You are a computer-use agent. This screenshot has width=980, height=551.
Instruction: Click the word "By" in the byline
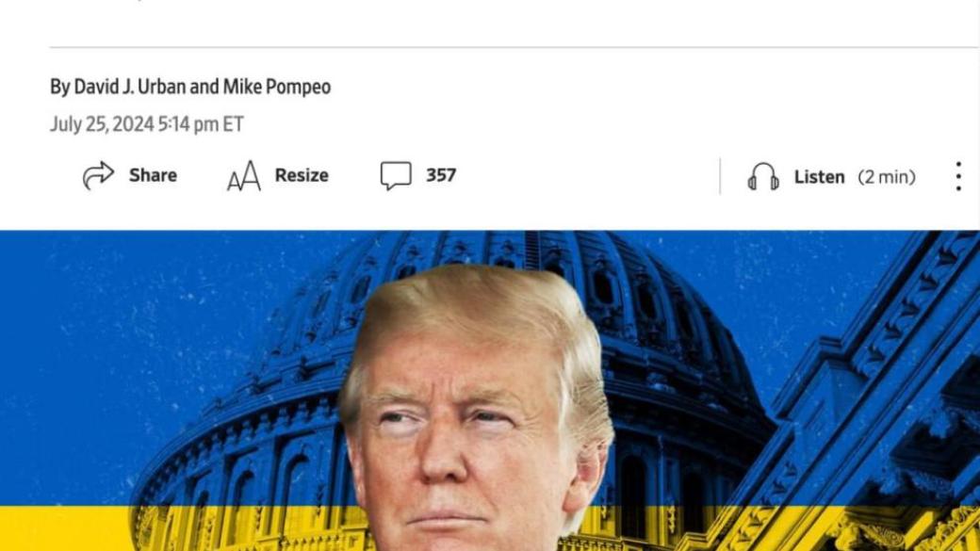pos(60,88)
